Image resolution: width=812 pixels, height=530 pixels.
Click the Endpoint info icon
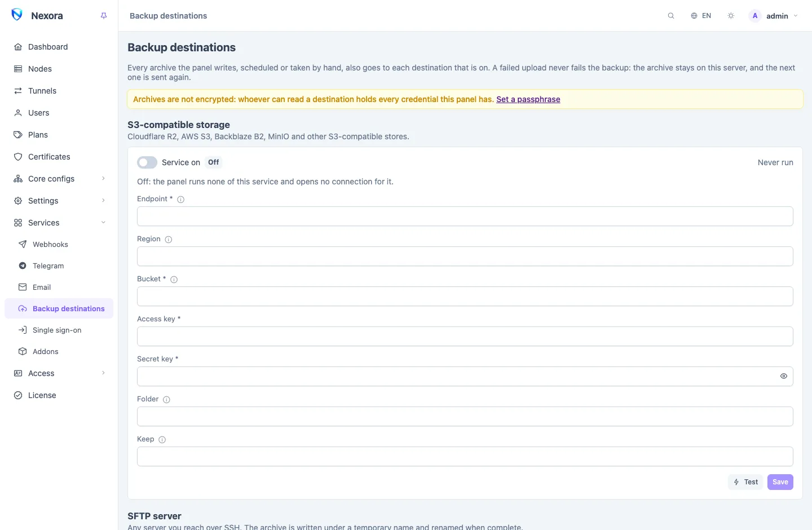tap(181, 199)
